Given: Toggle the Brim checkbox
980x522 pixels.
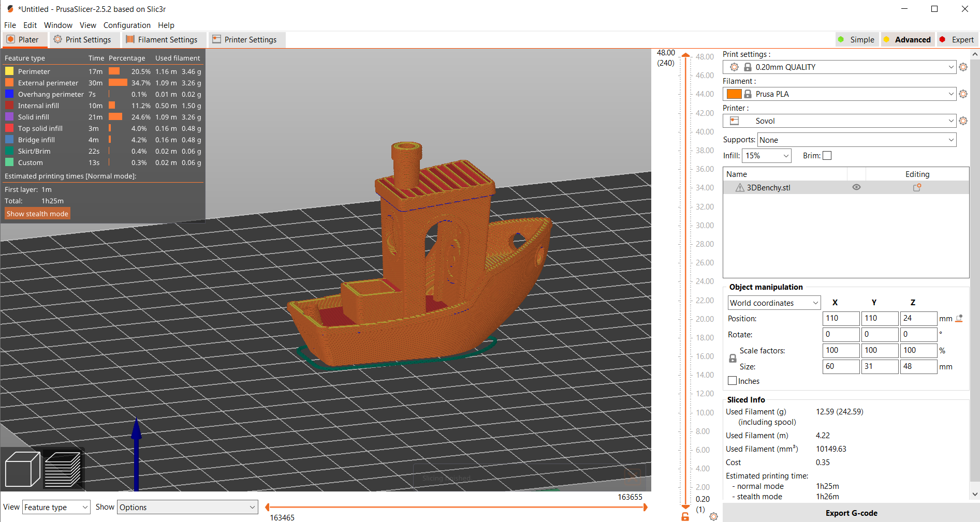Looking at the screenshot, I should 827,156.
